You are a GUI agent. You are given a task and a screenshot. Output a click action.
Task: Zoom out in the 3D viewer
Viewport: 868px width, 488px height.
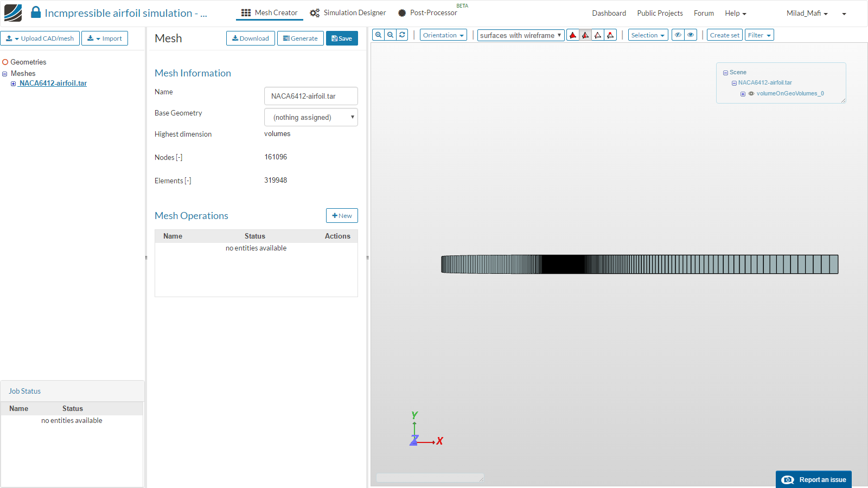click(x=391, y=35)
